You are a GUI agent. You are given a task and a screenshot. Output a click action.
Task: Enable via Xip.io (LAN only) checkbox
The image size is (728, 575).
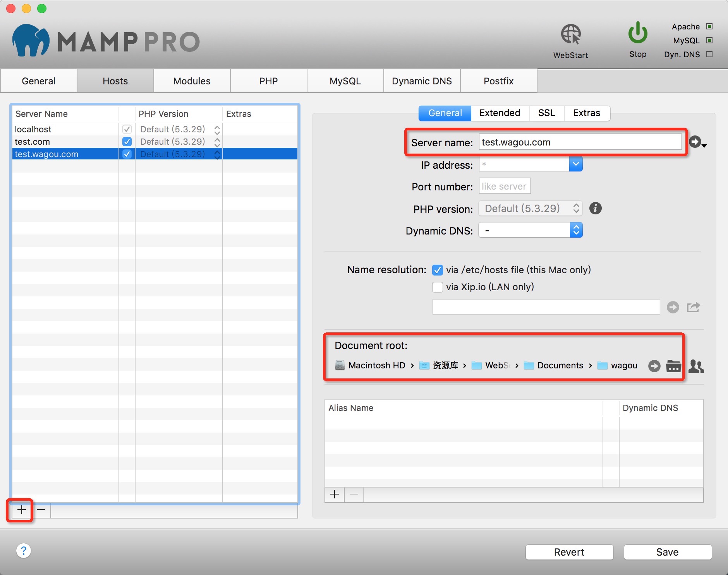point(438,287)
